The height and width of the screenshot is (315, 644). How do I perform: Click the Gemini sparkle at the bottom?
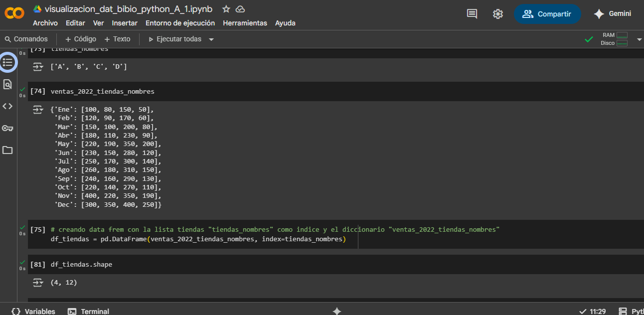337,311
